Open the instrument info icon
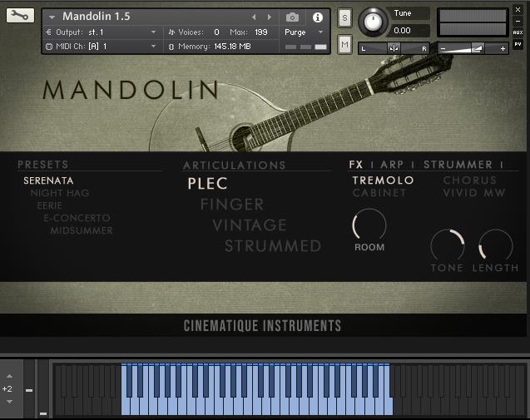530x420 pixels. pyautogui.click(x=317, y=17)
